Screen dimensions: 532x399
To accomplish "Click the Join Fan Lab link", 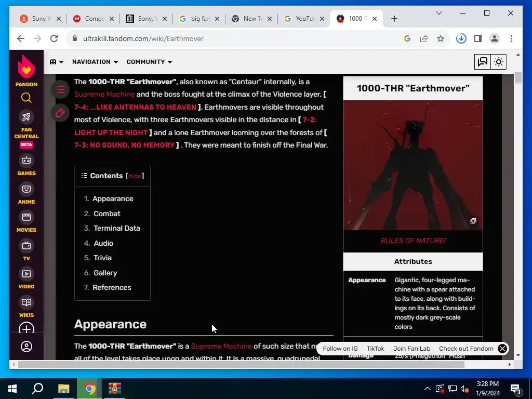I will coord(411,349).
